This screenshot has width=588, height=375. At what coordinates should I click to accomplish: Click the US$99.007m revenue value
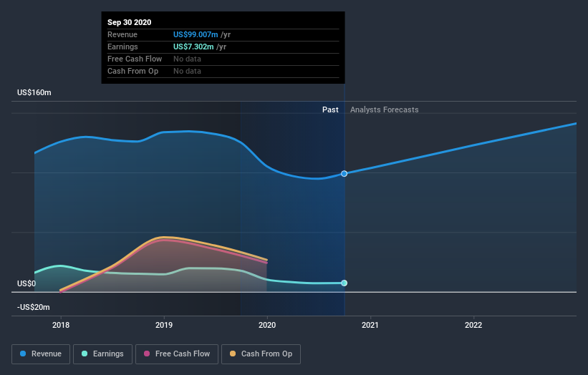196,34
